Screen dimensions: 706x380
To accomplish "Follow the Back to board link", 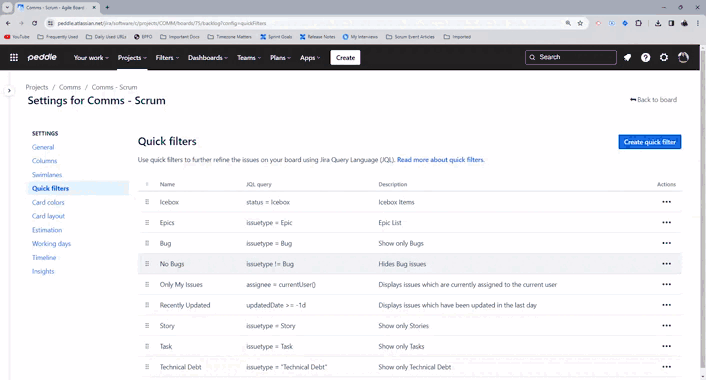I will tap(653, 100).
